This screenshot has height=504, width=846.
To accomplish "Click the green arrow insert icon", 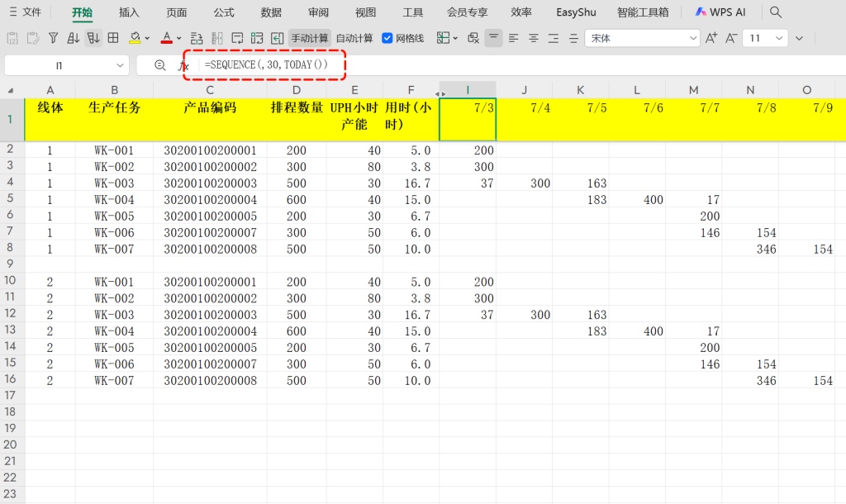I will tap(278, 38).
